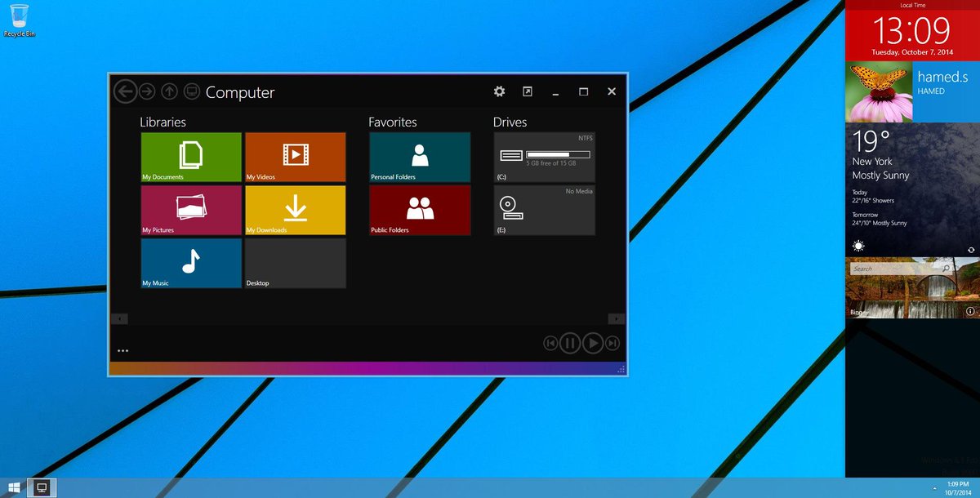Screen dimensions: 980x498
Task: Refresh the weather tile
Action: [x=971, y=249]
